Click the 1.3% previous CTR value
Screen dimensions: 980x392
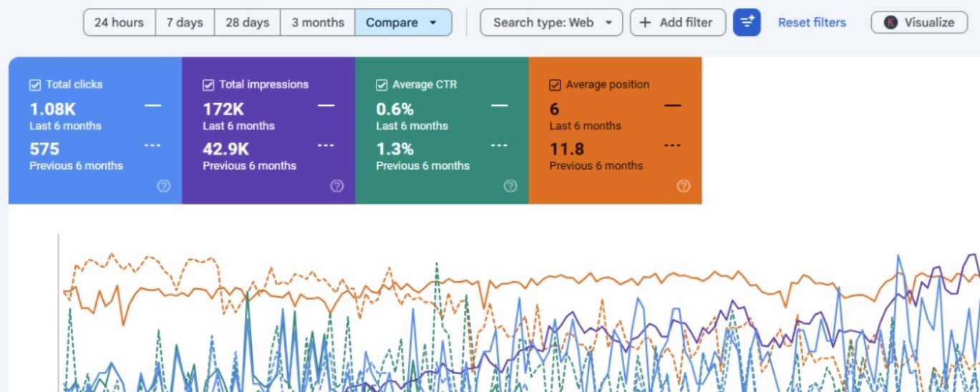coord(395,149)
